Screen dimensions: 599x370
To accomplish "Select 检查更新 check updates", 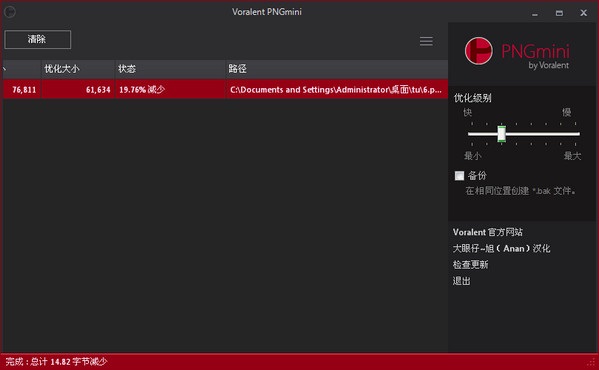I will click(470, 265).
